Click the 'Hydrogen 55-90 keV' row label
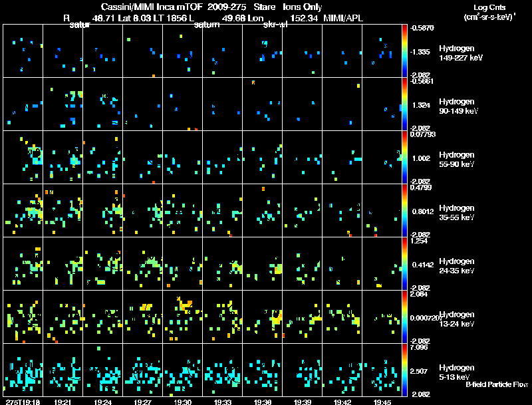This screenshot has height=405, width=532. coord(457,160)
